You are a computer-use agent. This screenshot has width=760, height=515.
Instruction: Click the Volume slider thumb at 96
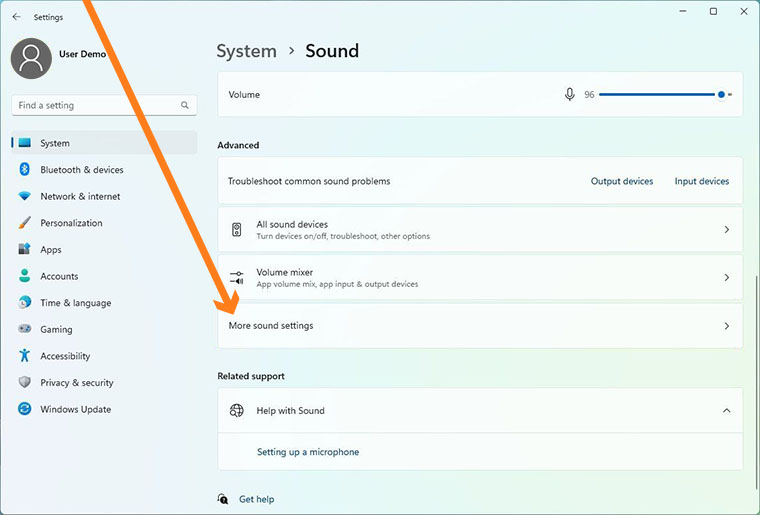[721, 94]
